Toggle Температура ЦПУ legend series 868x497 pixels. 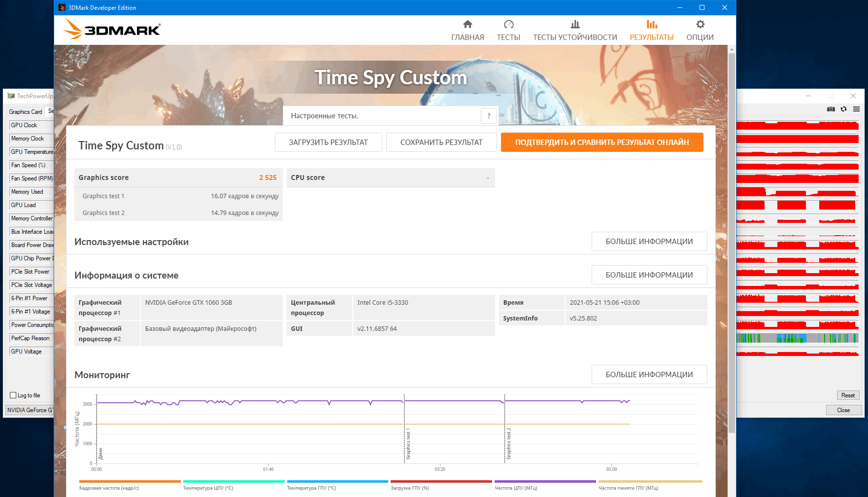pyautogui.click(x=234, y=486)
